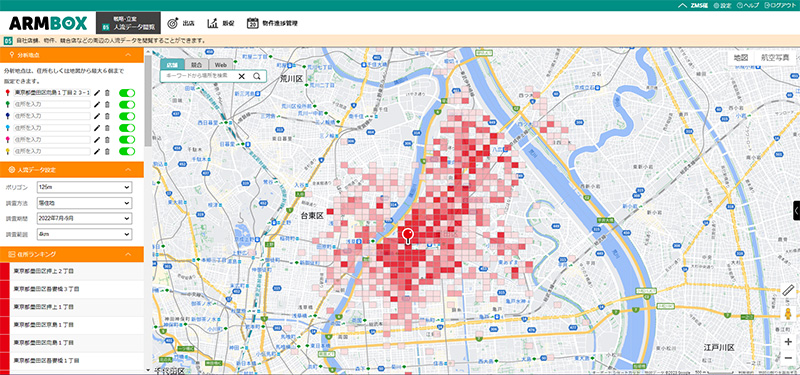
Task: Click the trash icon on the navy pin row
Action: pos(107,116)
